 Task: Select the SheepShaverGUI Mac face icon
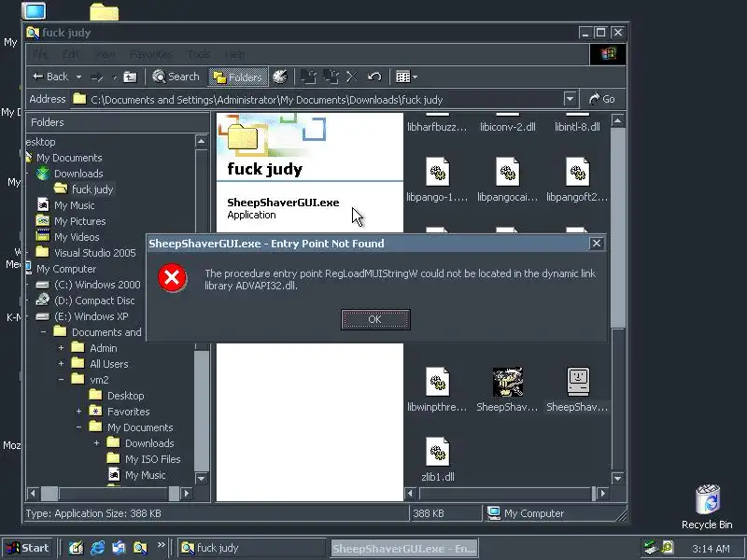pos(578,382)
